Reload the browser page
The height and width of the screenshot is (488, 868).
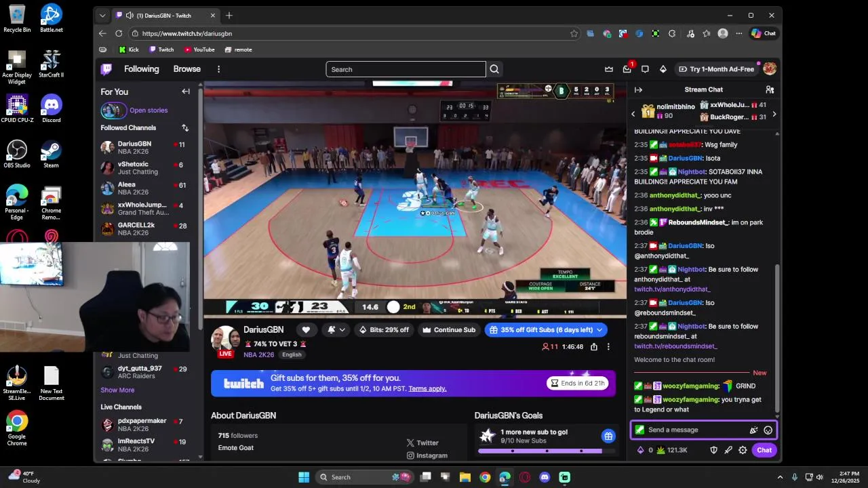click(119, 33)
